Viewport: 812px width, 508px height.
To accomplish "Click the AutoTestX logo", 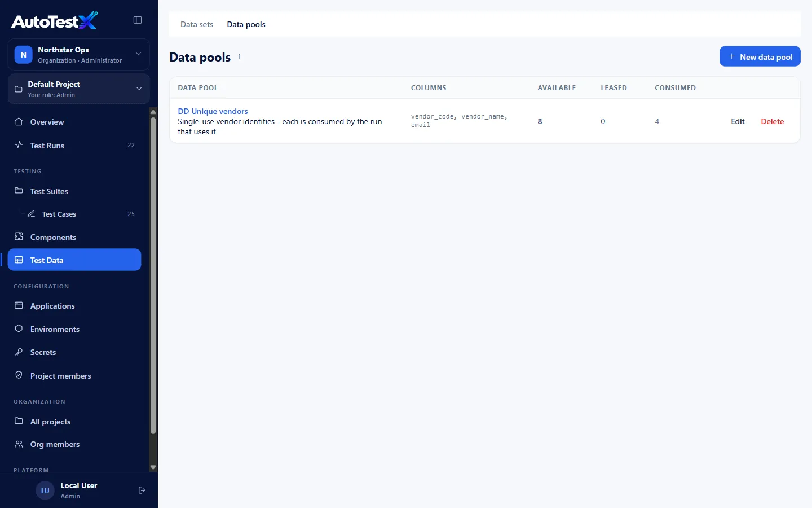I will [x=54, y=21].
